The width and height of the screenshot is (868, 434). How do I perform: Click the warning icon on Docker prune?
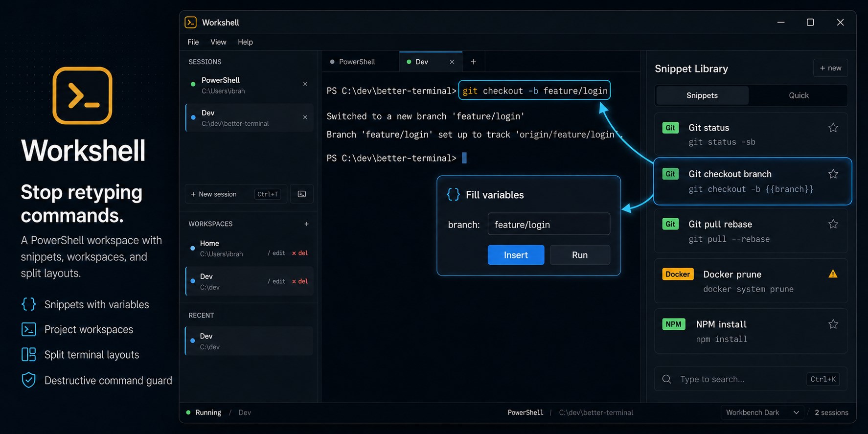click(833, 274)
